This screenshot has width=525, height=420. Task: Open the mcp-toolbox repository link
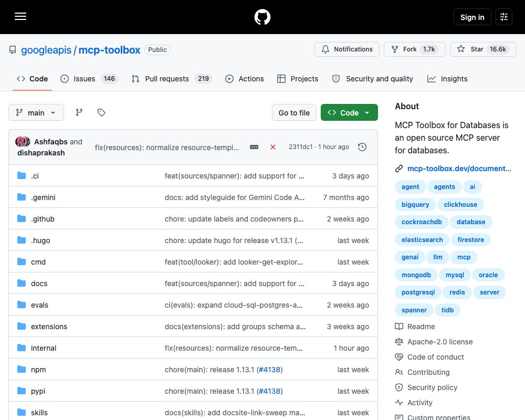click(x=110, y=50)
